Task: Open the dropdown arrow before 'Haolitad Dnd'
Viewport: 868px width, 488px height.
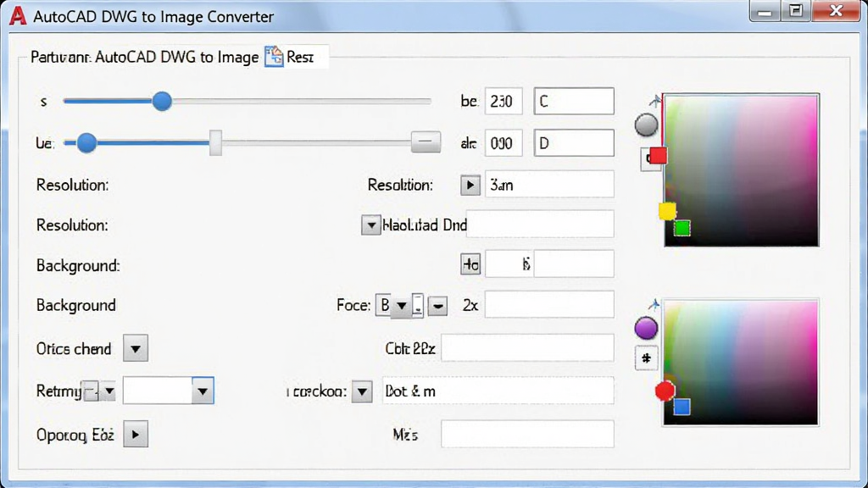Action: tap(371, 225)
